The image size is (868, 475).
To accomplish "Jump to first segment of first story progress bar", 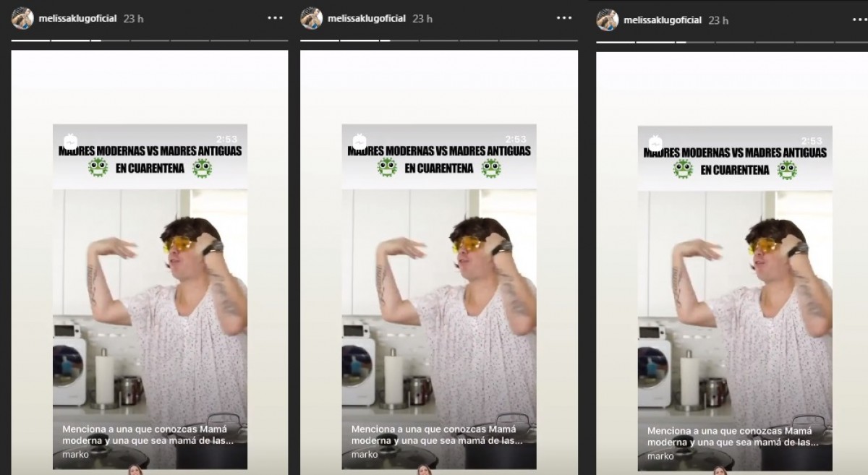I will (30, 40).
